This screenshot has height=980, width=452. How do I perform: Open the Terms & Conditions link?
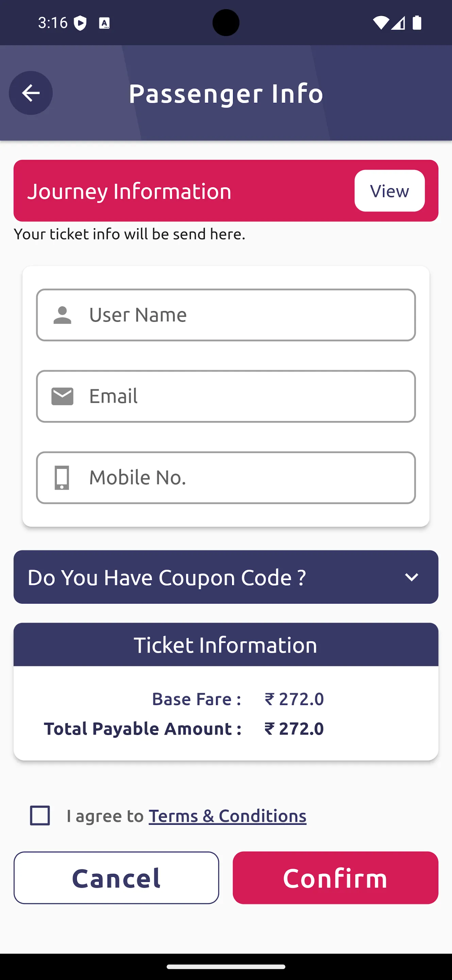[x=227, y=816]
